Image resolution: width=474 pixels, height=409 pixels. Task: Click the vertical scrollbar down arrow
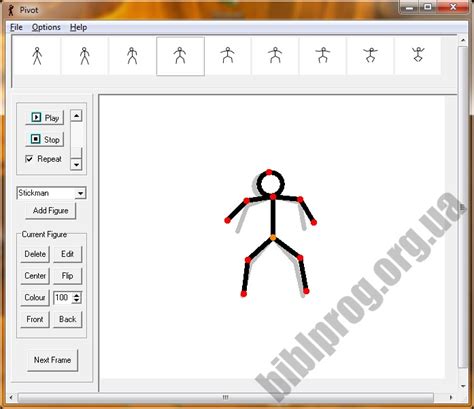[463, 386]
